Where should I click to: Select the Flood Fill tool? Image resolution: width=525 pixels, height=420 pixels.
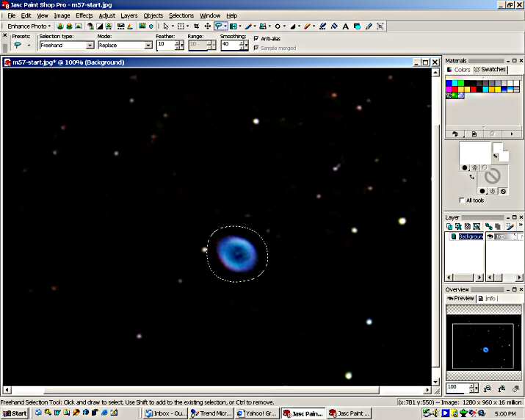coord(357,26)
